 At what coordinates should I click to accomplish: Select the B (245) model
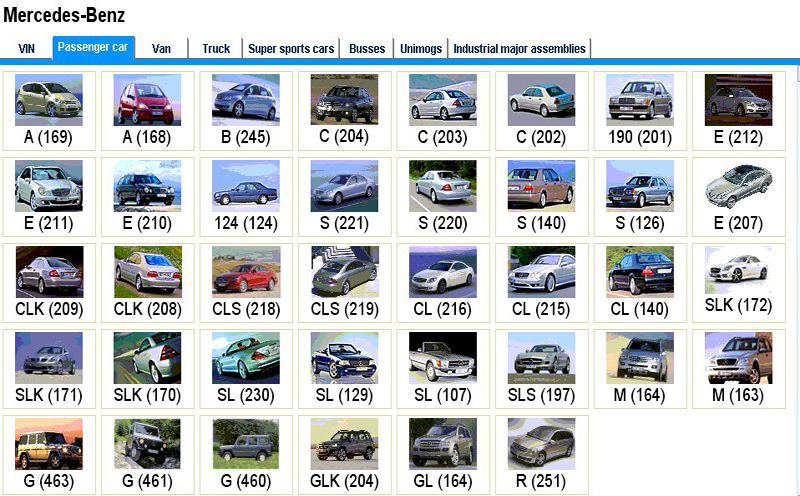[246, 111]
